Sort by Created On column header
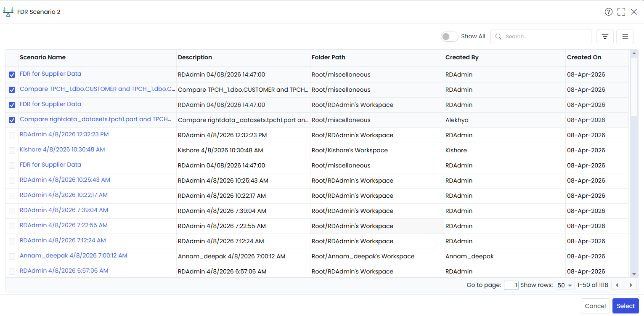 [584, 57]
